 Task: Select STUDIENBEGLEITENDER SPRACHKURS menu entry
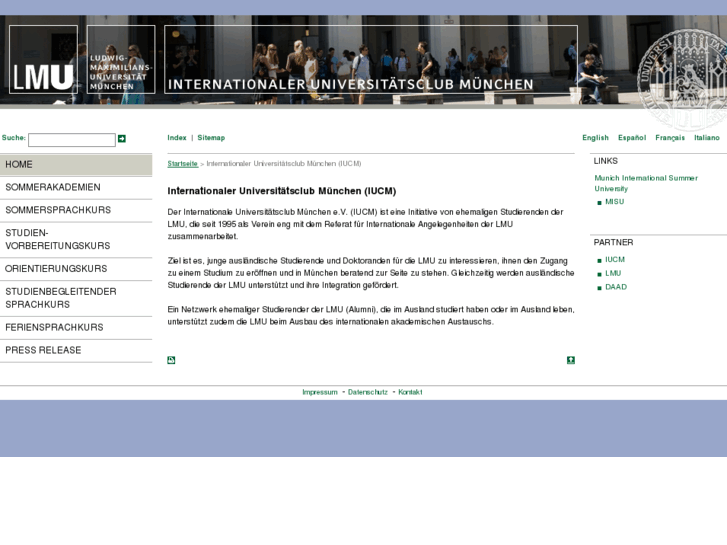pyautogui.click(x=76, y=298)
